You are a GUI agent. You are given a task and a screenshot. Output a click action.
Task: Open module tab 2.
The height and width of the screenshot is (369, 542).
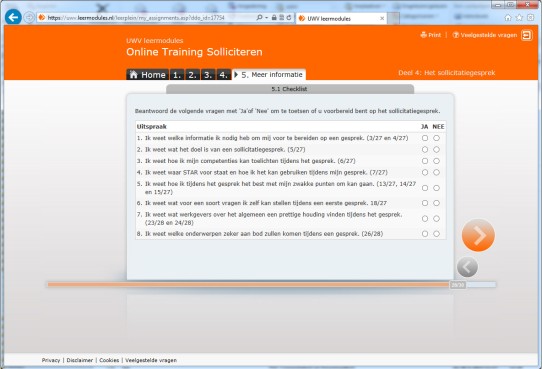(x=193, y=75)
